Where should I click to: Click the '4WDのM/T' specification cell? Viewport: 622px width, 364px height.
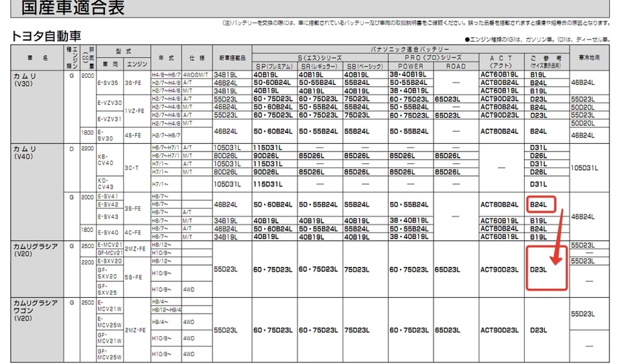(x=196, y=74)
